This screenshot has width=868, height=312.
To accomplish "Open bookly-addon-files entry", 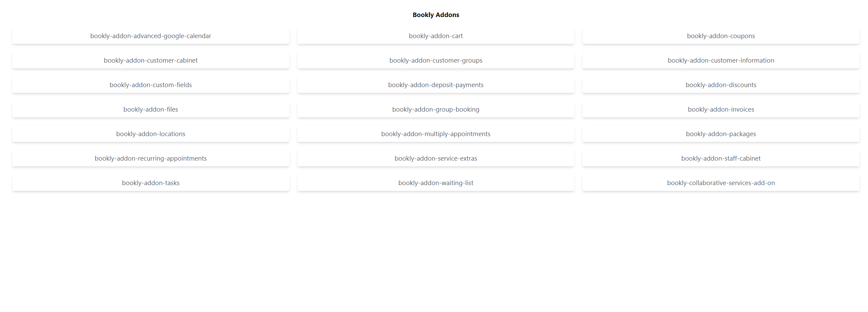I will click(150, 110).
